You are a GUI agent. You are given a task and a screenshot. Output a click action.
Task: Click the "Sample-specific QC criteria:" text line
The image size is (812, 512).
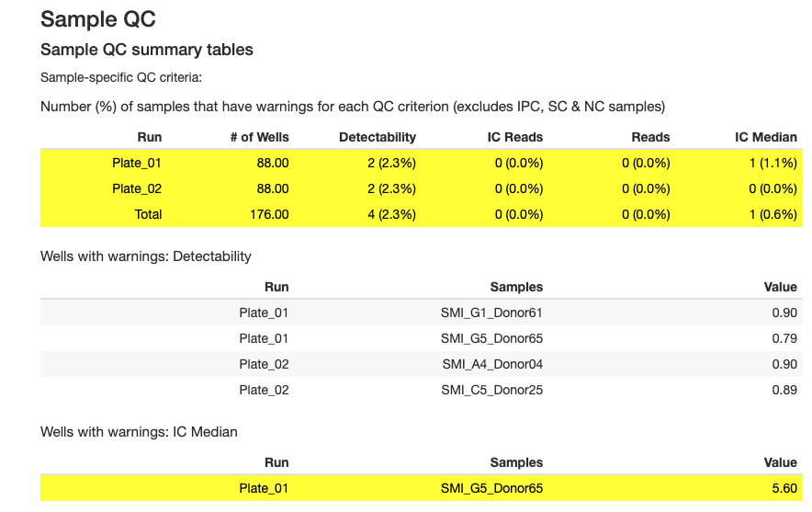121,78
